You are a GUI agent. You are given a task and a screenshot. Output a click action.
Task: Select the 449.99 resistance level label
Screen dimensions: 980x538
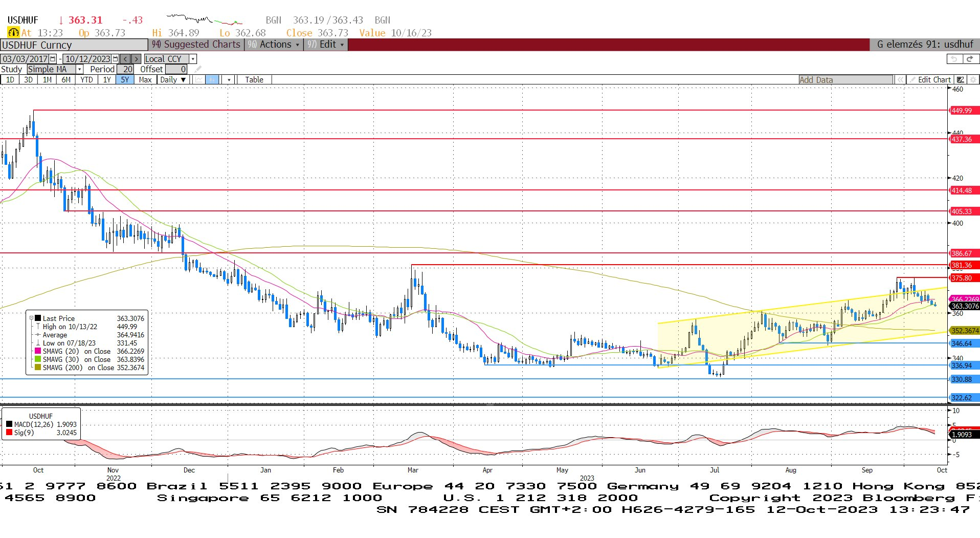(x=964, y=111)
